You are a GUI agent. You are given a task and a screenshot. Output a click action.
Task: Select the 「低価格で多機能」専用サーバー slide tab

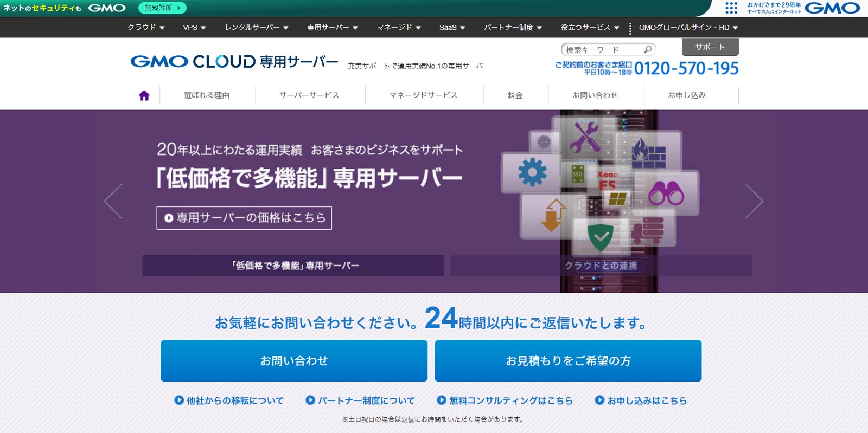(293, 266)
